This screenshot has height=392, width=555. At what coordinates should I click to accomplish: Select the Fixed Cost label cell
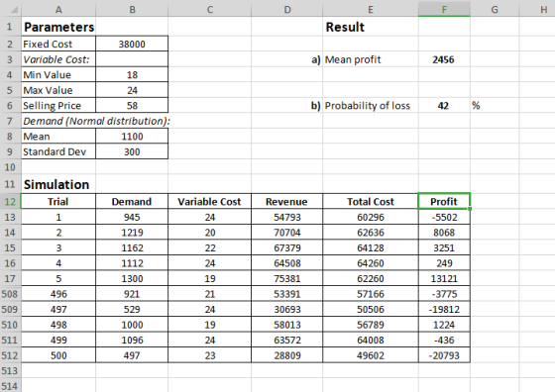(x=58, y=44)
